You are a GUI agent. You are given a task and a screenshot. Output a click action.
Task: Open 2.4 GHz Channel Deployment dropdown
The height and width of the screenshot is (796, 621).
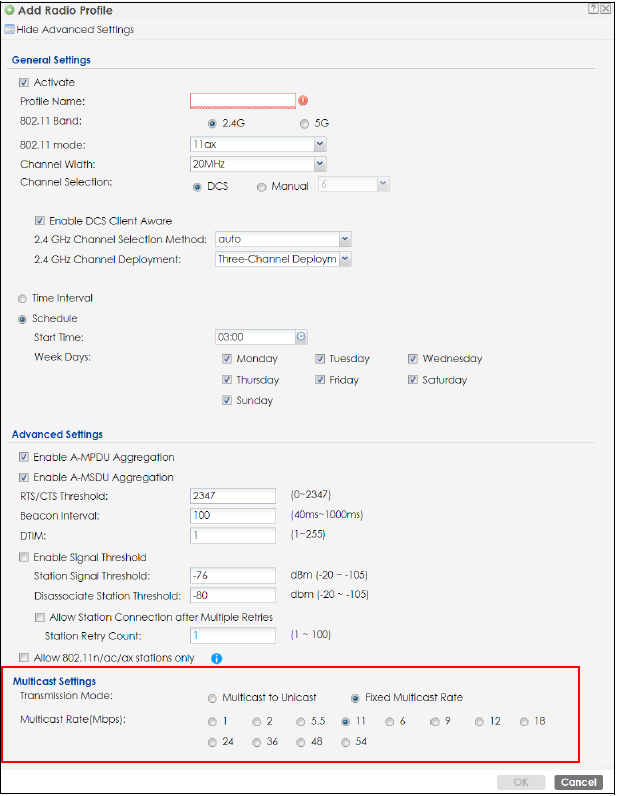344,259
